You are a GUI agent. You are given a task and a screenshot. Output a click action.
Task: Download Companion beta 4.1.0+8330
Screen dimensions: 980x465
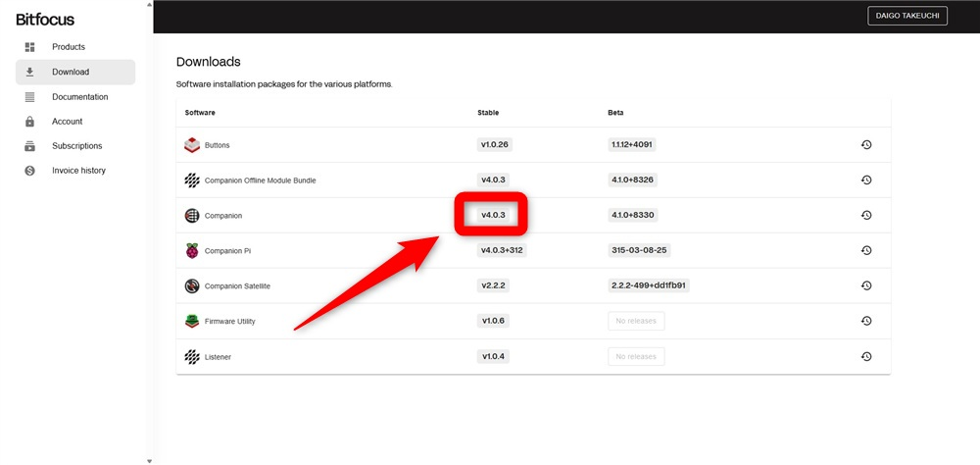pyautogui.click(x=632, y=215)
